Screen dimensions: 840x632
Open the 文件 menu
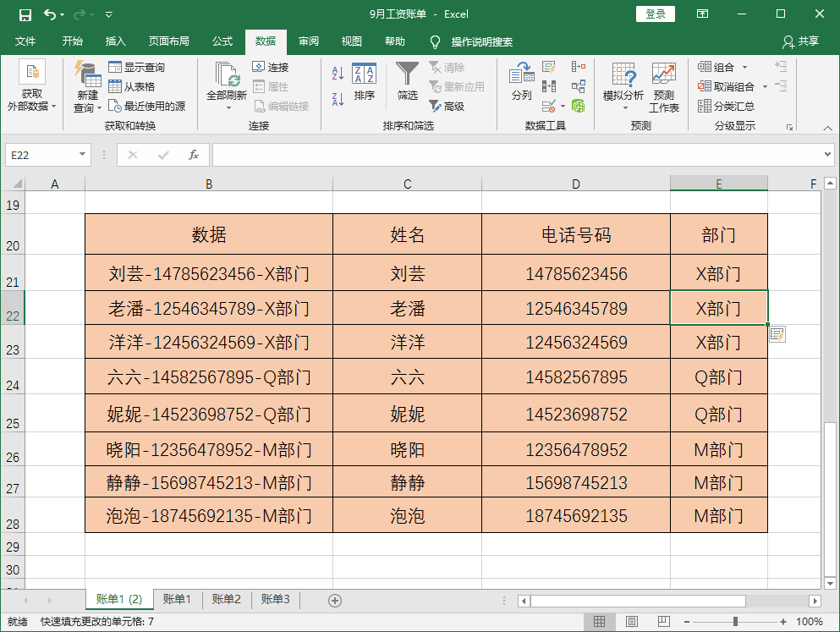click(25, 41)
